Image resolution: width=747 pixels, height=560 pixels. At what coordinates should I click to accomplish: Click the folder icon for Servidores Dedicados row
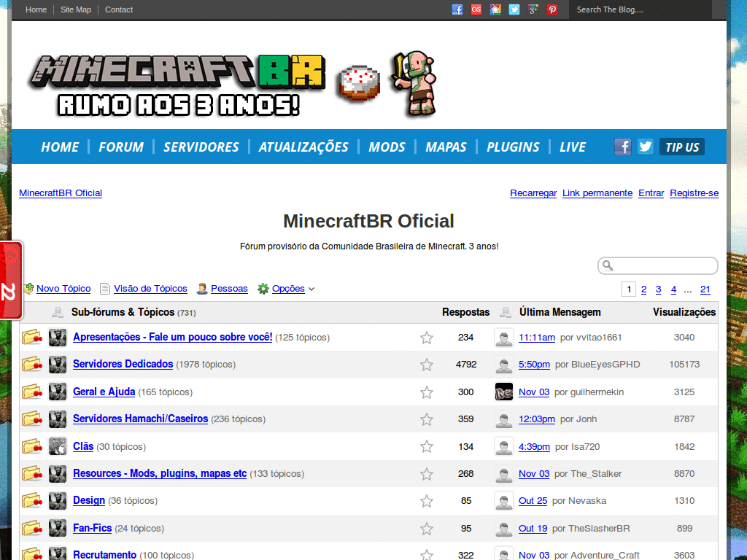pyautogui.click(x=32, y=365)
